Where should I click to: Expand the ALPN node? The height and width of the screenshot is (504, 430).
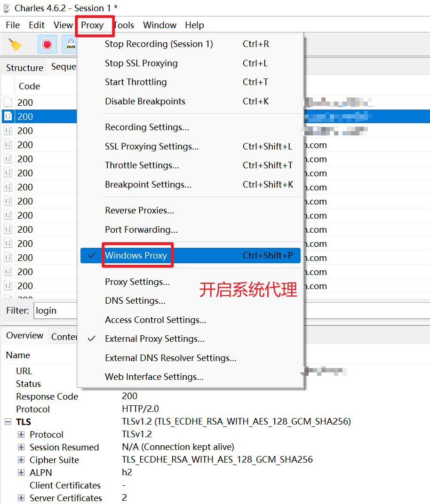(21, 472)
